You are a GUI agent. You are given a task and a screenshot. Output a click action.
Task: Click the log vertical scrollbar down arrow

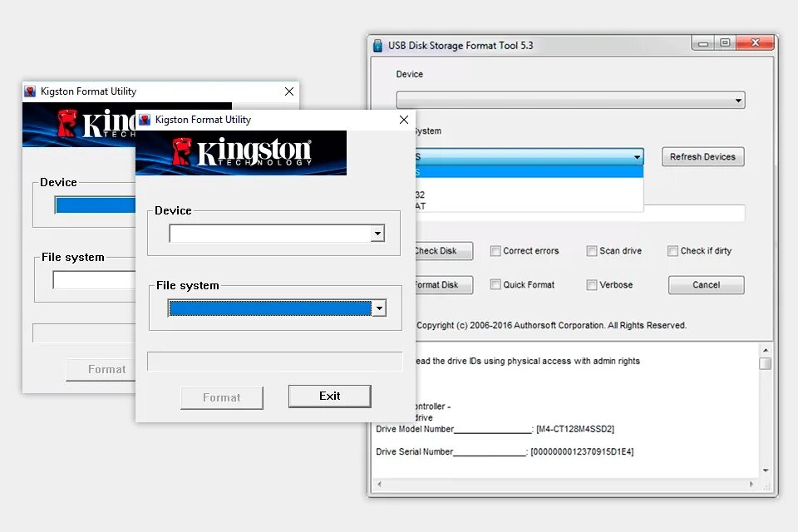[766, 471]
